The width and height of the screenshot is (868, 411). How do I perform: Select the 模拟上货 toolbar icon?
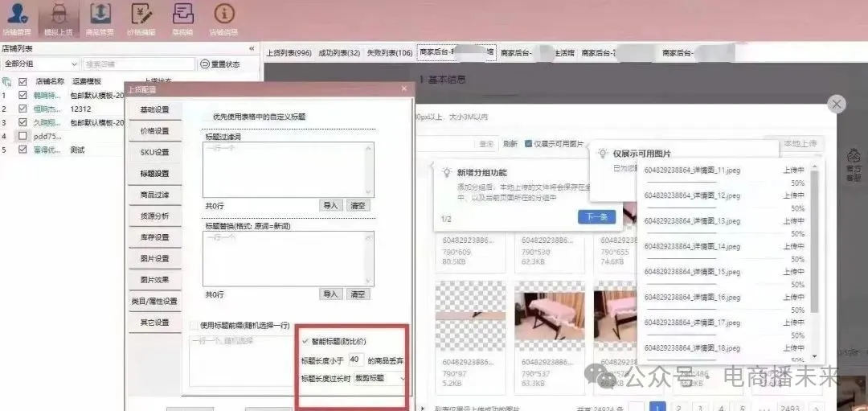(59, 18)
